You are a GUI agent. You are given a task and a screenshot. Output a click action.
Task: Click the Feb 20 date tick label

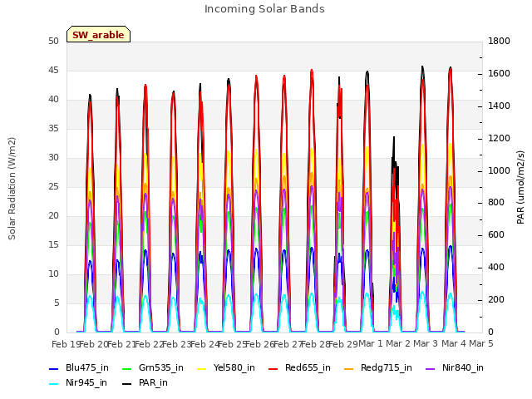pyautogui.click(x=94, y=344)
